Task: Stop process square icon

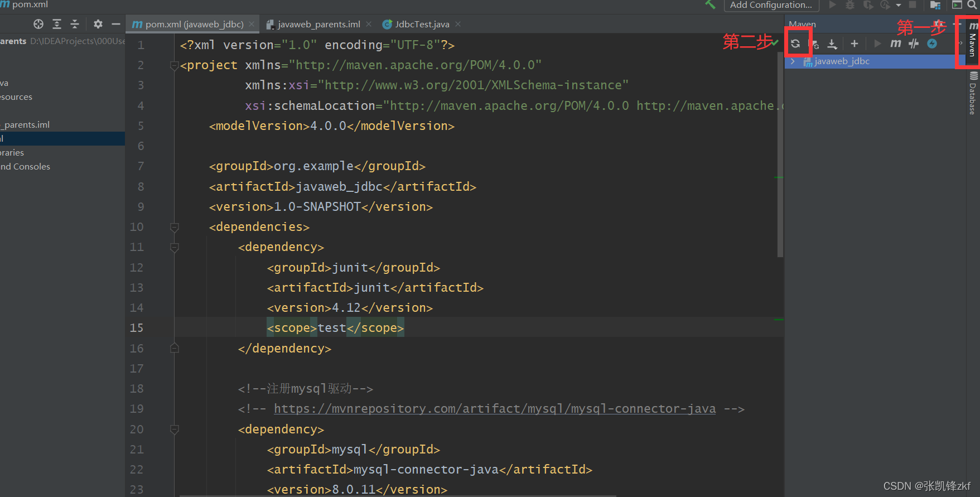Action: pos(913,4)
